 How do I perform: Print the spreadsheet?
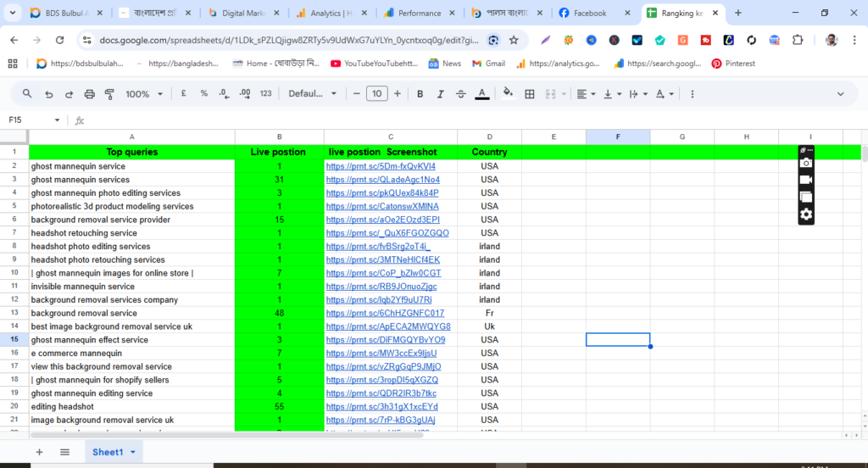pos(89,94)
